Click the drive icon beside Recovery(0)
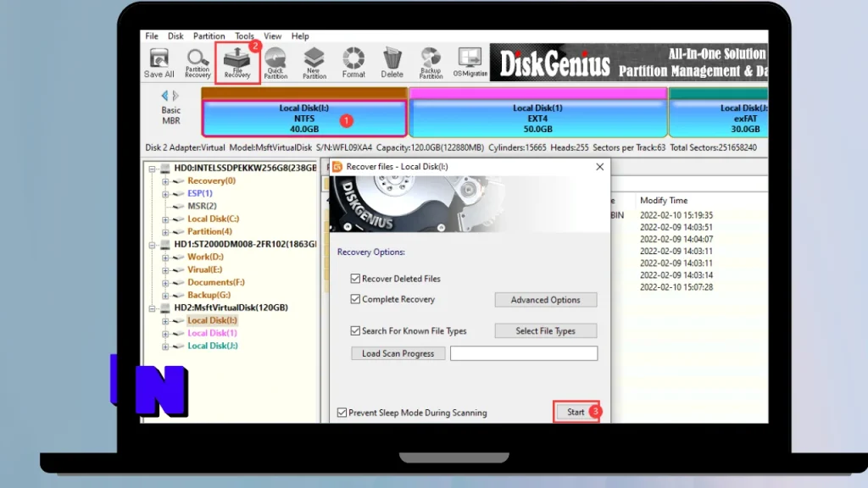 (178, 181)
